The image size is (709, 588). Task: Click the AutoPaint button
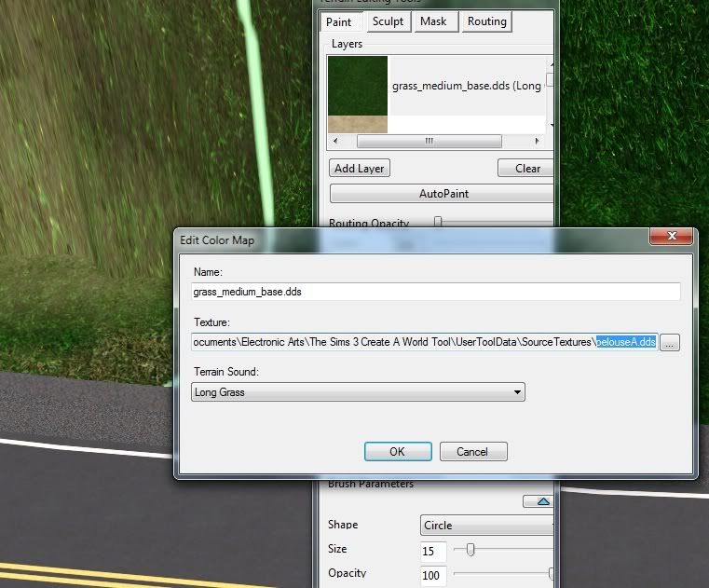pyautogui.click(x=443, y=194)
